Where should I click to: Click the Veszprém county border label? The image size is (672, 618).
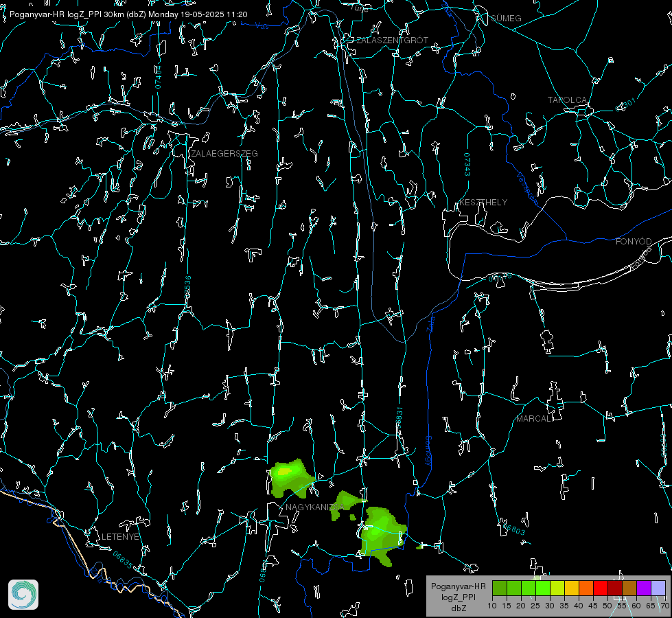(527, 188)
